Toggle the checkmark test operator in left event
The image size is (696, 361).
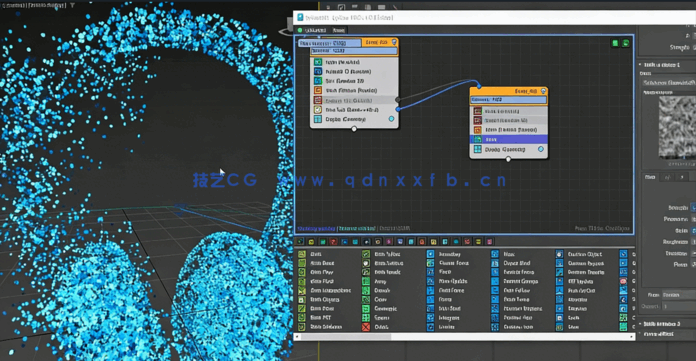coord(318,109)
